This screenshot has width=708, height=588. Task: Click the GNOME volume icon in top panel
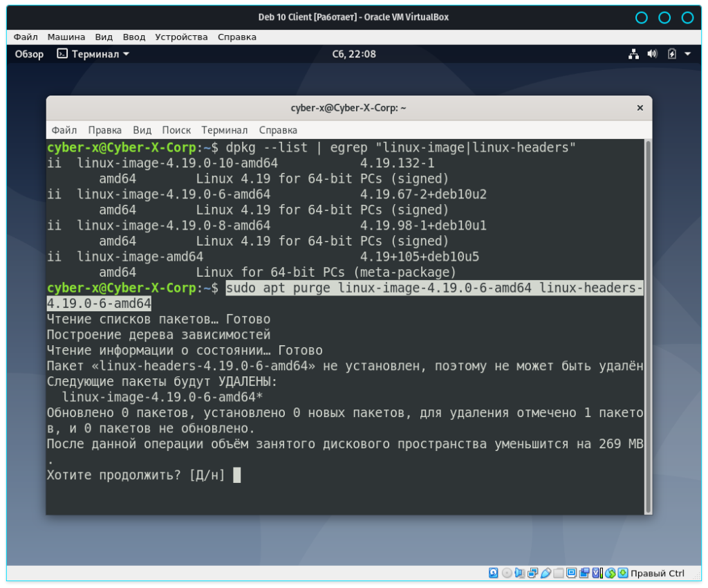coord(652,54)
